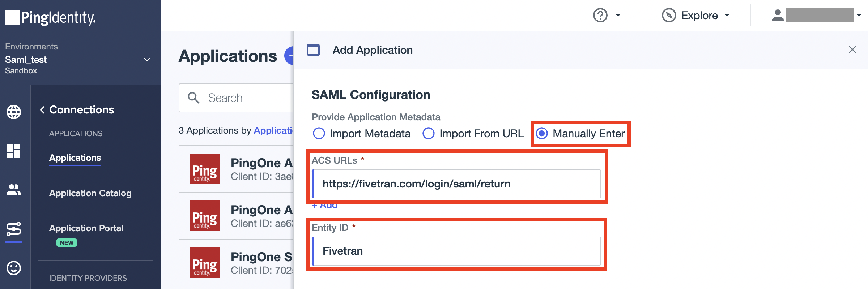This screenshot has height=289, width=868.
Task: Close the Add Application panel
Action: [852, 50]
